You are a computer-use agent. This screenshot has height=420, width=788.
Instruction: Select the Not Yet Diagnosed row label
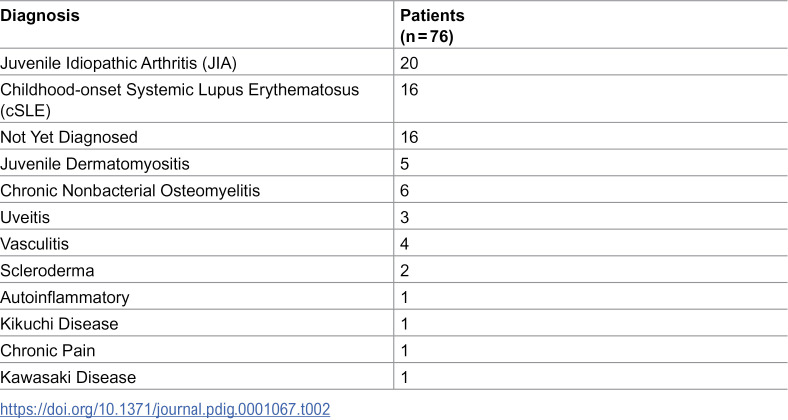point(69,137)
